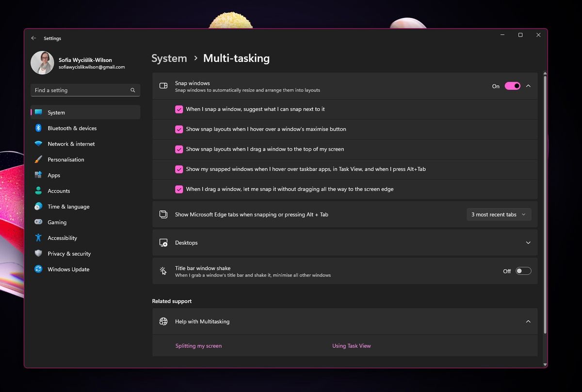This screenshot has width=582, height=392.
Task: Turn off the Snap windows switch
Action: (x=513, y=86)
